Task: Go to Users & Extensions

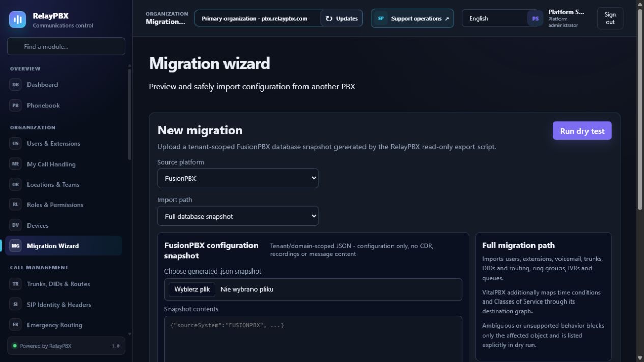Action: coord(65,144)
